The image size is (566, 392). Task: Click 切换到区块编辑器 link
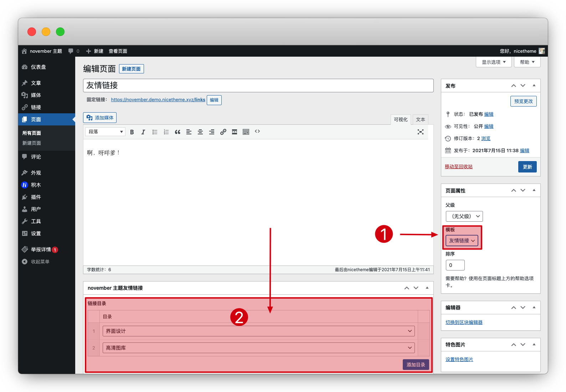click(x=464, y=322)
